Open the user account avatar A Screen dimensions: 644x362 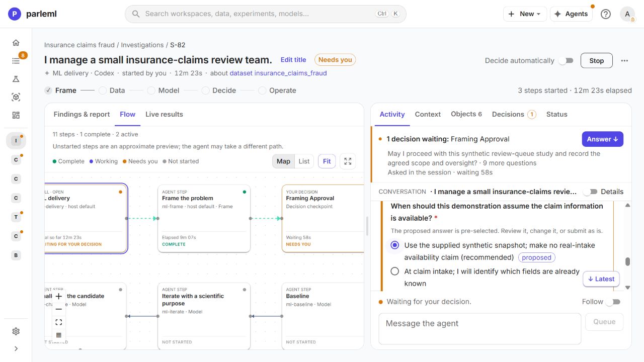tap(627, 14)
